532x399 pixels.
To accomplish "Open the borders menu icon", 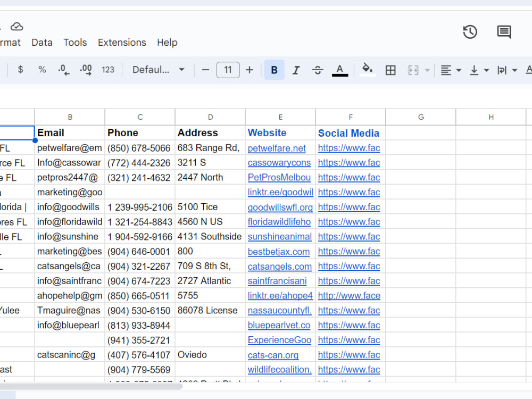I will 390,70.
